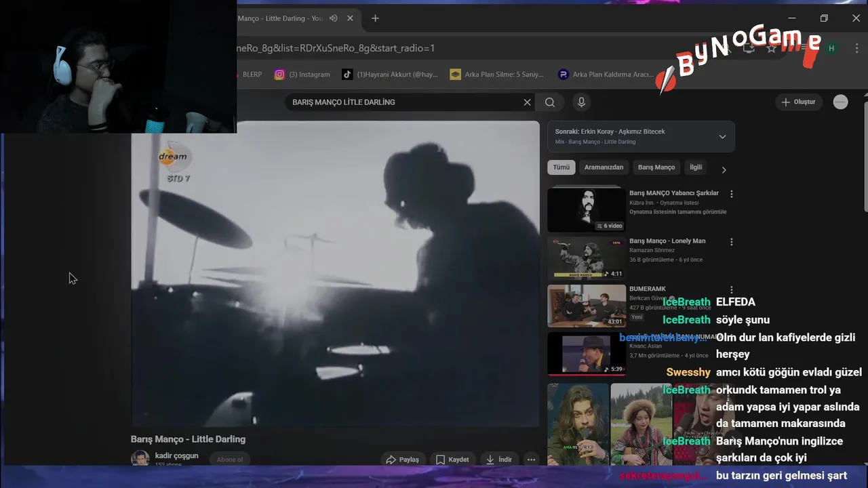Screen dimensions: 868x488
Task: Open the 5:39 video thumbnail
Action: coord(587,354)
